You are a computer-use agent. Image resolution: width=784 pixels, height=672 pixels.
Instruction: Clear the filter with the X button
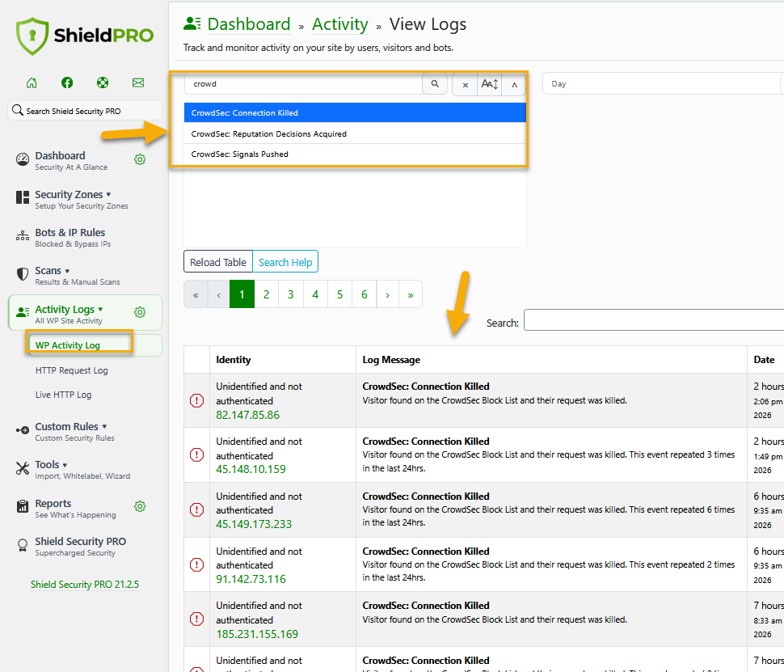point(465,85)
